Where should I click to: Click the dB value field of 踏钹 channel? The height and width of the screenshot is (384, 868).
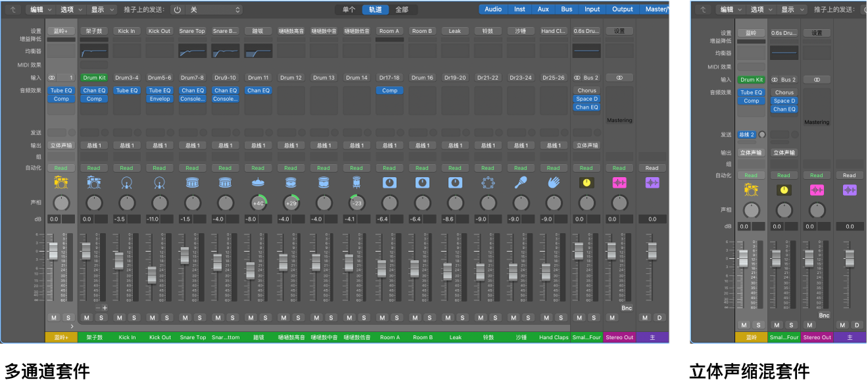tap(252, 219)
